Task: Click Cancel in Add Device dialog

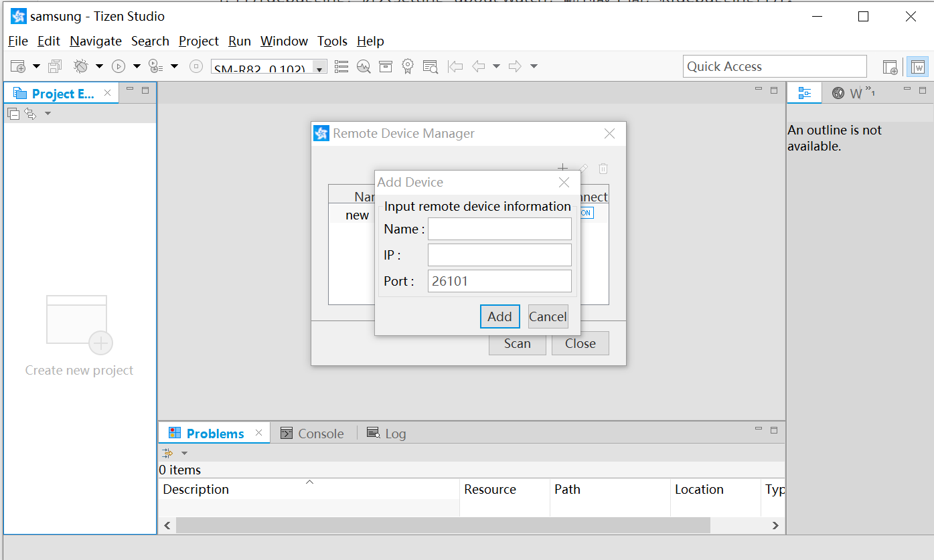Action: pos(548,316)
